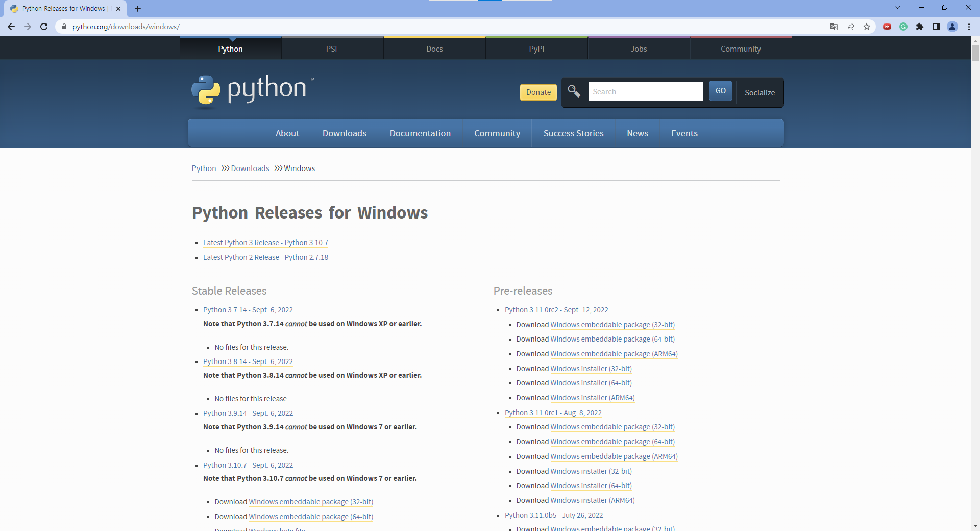
Task: Focus the Search input field
Action: pos(646,92)
